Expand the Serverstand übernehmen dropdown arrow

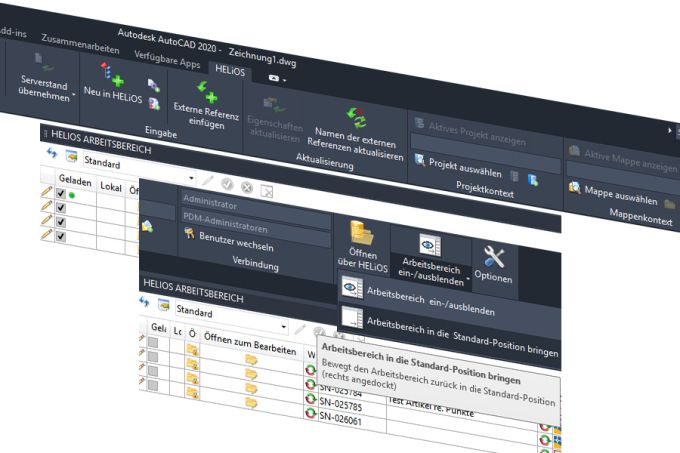click(74, 94)
